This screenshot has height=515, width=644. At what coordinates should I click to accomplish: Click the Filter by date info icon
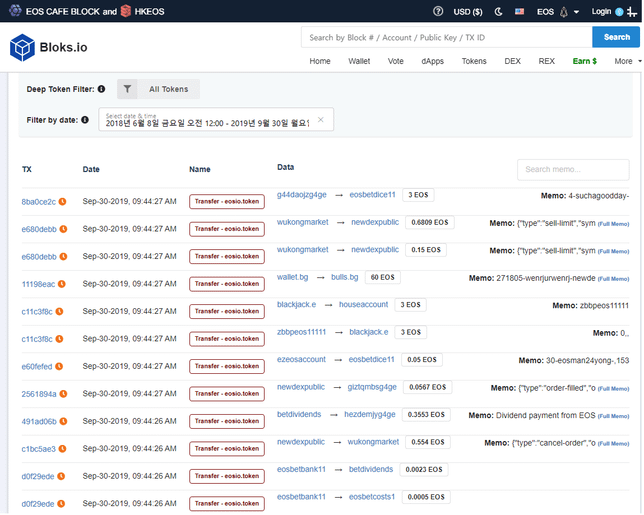[x=84, y=120]
